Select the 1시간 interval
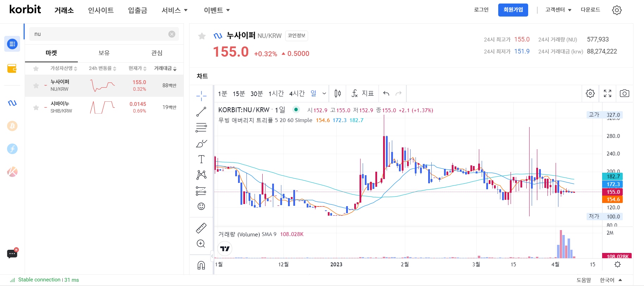The image size is (644, 286). [x=276, y=94]
